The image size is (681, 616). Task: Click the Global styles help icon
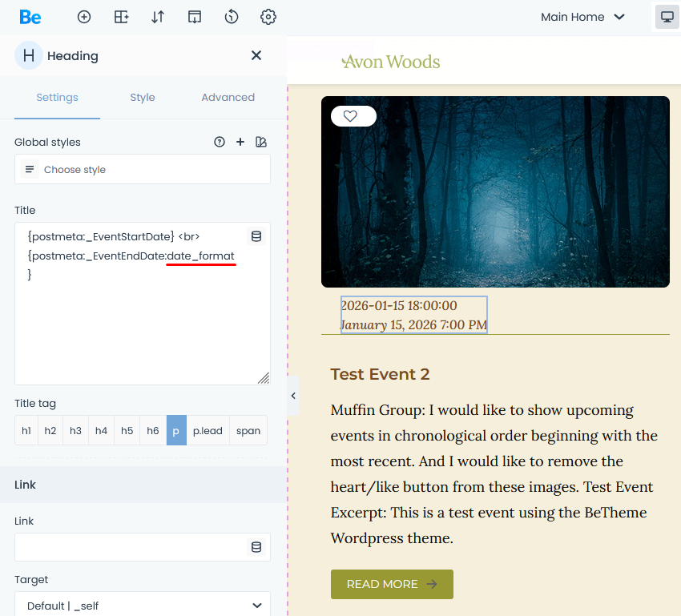point(220,142)
